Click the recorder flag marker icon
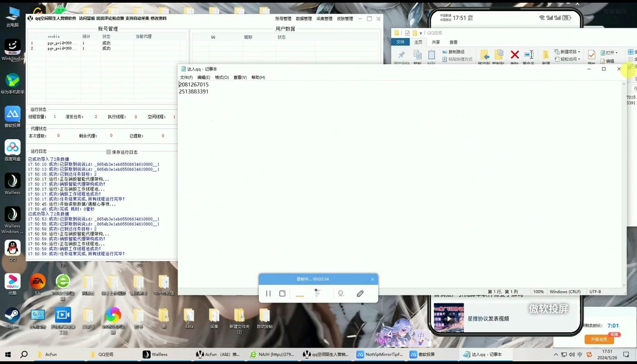 pos(317,293)
